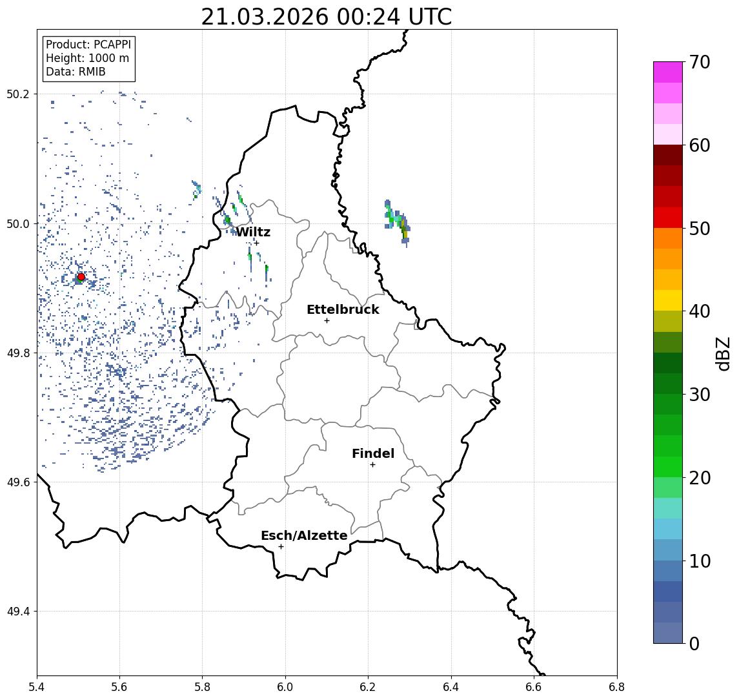Click the latitude tick label 49.4
Screen dimensions: 739x700
pyautogui.click(x=17, y=612)
